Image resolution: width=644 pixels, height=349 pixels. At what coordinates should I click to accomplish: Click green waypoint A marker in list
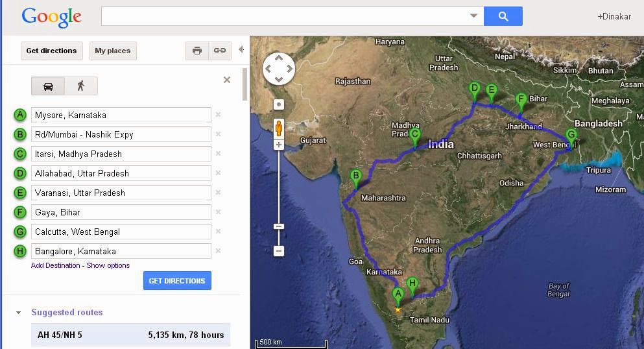pos(19,115)
